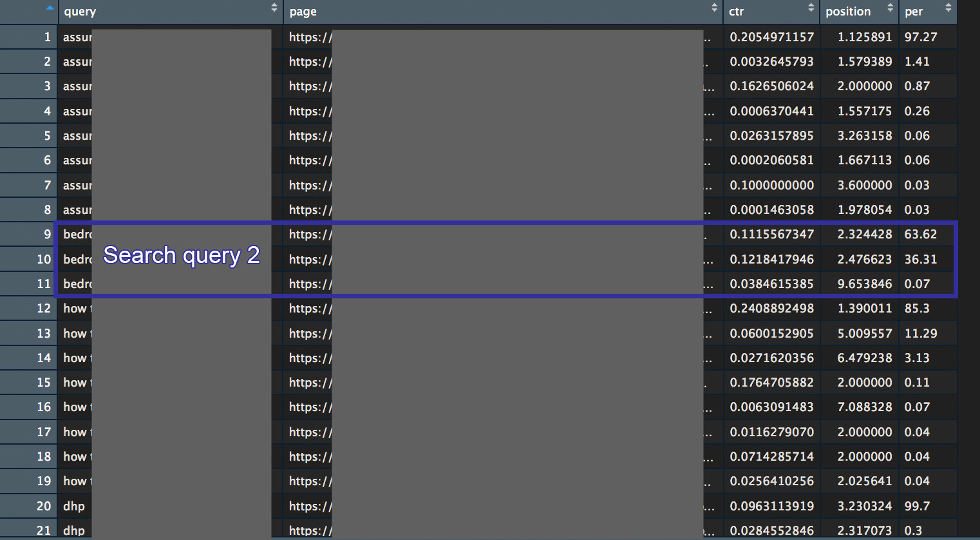Click the sort arrows in the position column
This screenshot has width=980, height=540.
coord(890,8)
